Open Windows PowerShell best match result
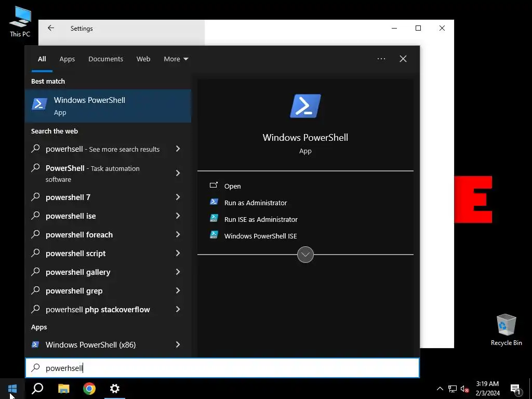532x399 pixels. (x=108, y=106)
